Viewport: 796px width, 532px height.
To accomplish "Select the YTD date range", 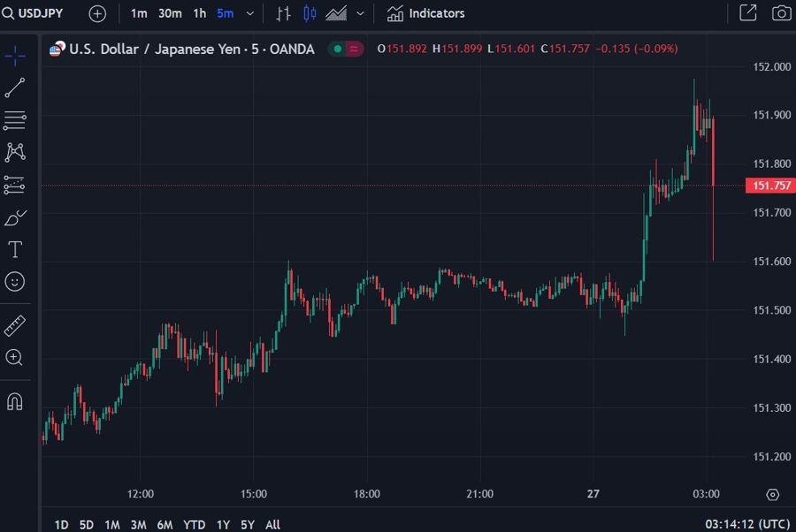I will click(194, 525).
